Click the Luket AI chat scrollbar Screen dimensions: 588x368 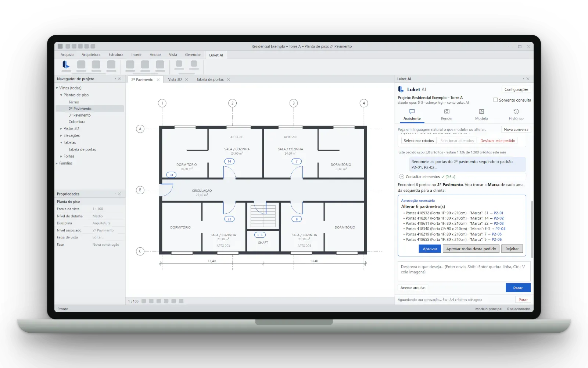pos(531,229)
